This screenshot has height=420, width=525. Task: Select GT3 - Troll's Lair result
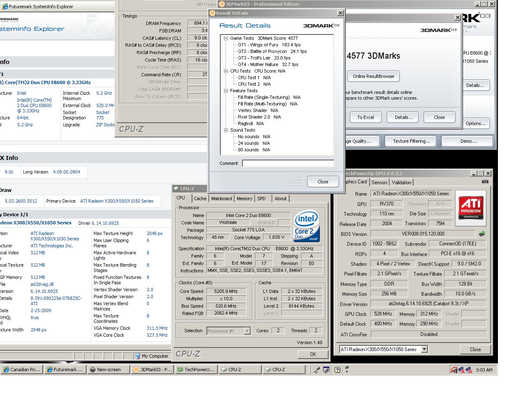pyautogui.click(x=264, y=58)
